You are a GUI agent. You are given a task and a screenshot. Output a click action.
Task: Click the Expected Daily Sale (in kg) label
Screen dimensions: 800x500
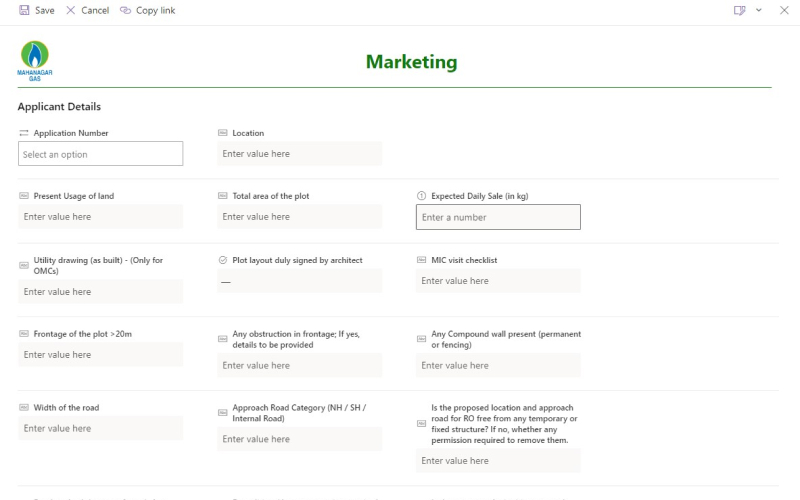click(x=480, y=196)
